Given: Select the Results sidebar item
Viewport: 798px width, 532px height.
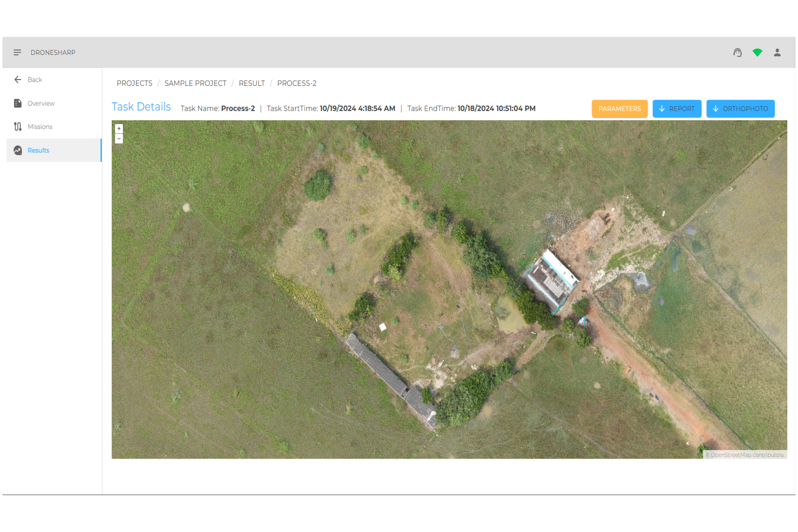Looking at the screenshot, I should pyautogui.click(x=54, y=150).
